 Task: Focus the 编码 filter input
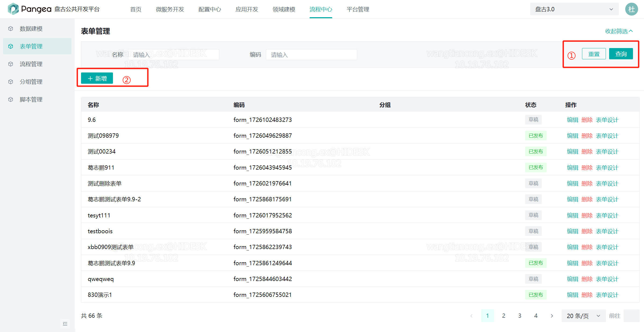(312, 54)
